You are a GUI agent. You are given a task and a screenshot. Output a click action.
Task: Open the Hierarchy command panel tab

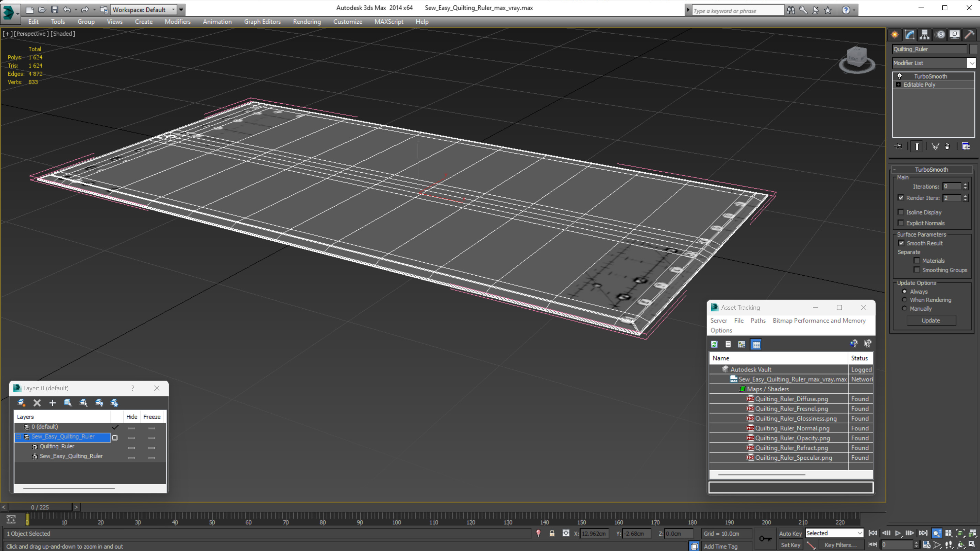click(x=924, y=35)
